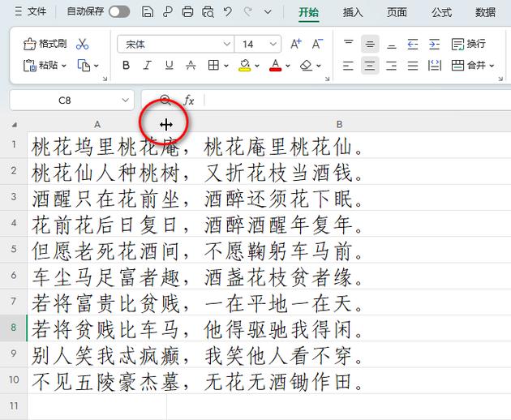Click the select-all corner triangle
Screen dimensions: 511x420
click(14, 125)
